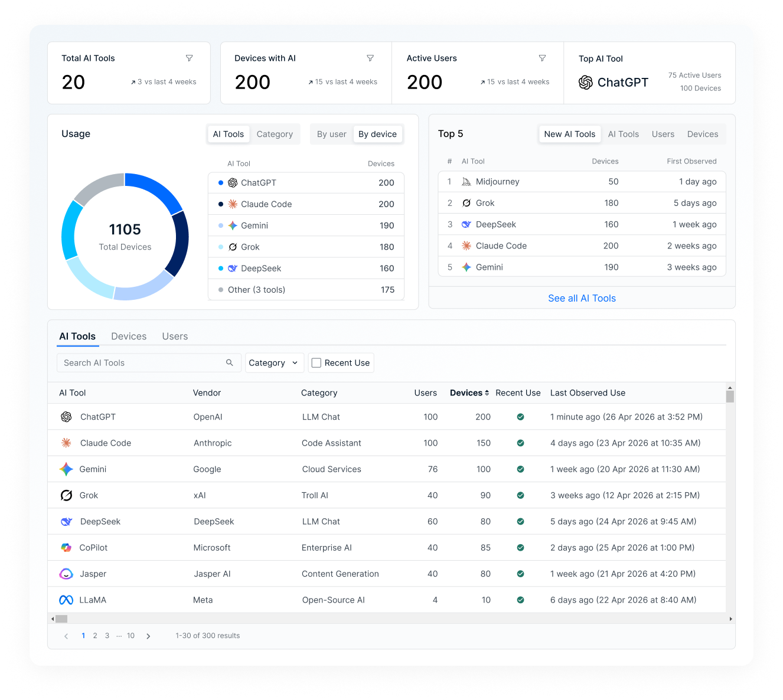Click the LLaMA Meta icon in the table
The image size is (783, 700).
[66, 600]
